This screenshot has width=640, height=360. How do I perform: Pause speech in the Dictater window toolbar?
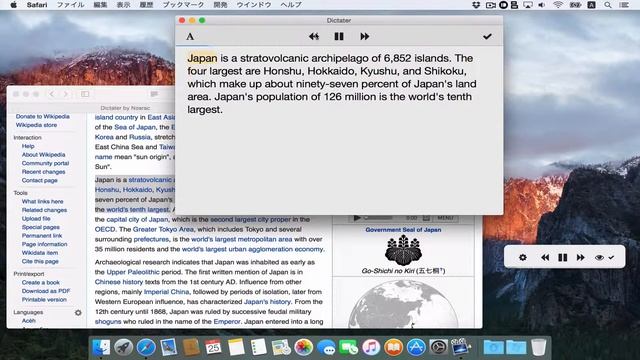point(339,37)
